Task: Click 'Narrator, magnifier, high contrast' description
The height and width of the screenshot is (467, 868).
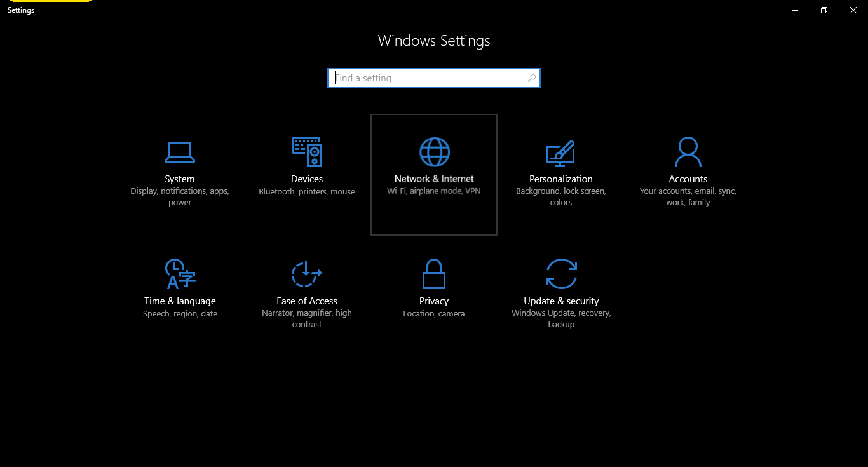Action: click(307, 319)
